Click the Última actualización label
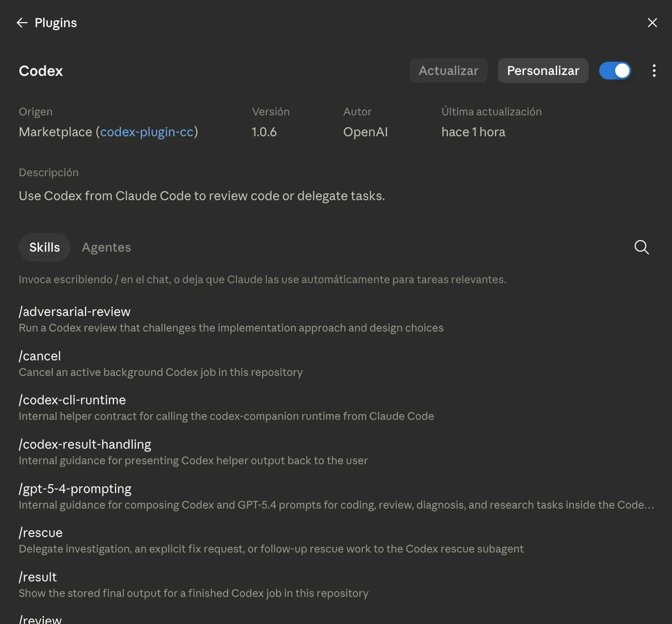This screenshot has width=672, height=624. 491,111
